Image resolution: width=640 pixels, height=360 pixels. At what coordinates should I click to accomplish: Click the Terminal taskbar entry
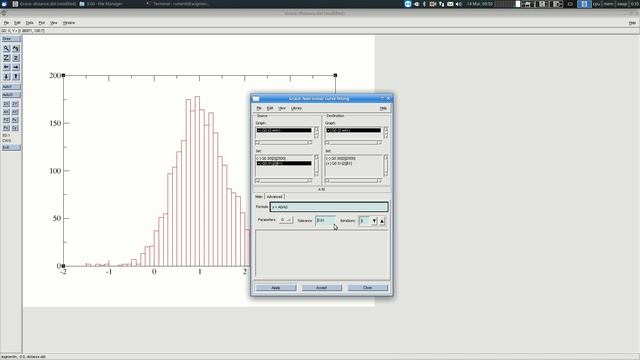coord(178,4)
